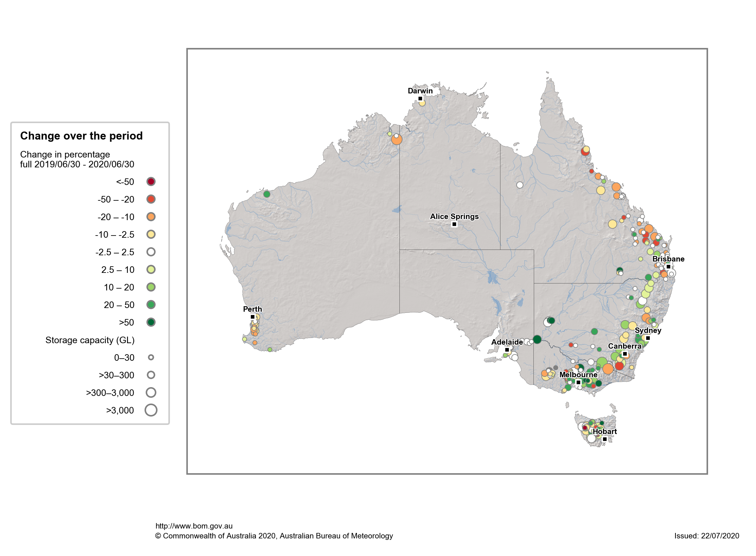Click the Adelaide label text
Image resolution: width=756 pixels, height=556 pixels.
coord(507,342)
